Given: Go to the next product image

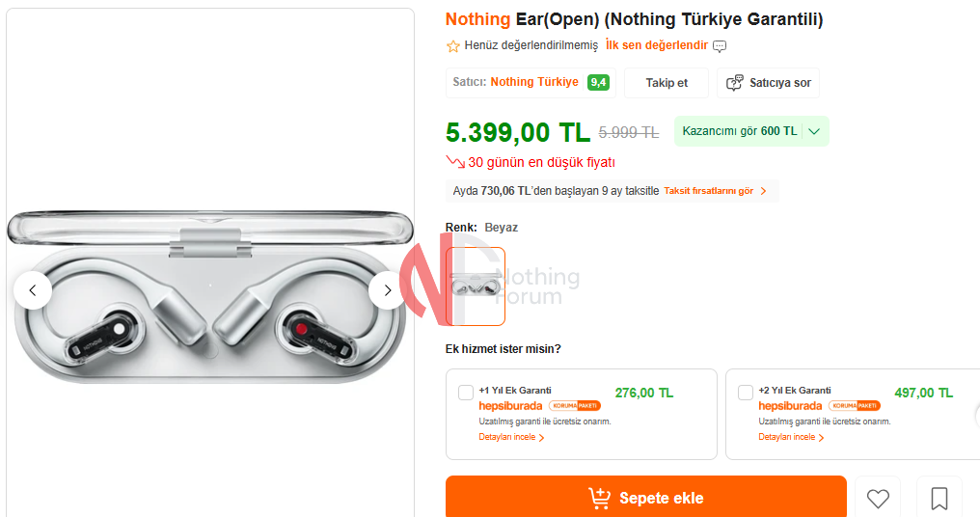Looking at the screenshot, I should click(x=387, y=290).
